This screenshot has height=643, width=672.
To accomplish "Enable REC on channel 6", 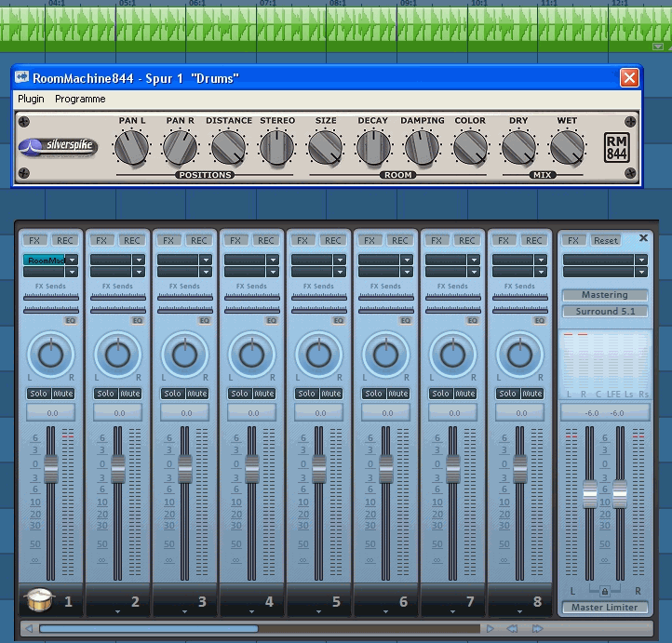I will click(400, 240).
